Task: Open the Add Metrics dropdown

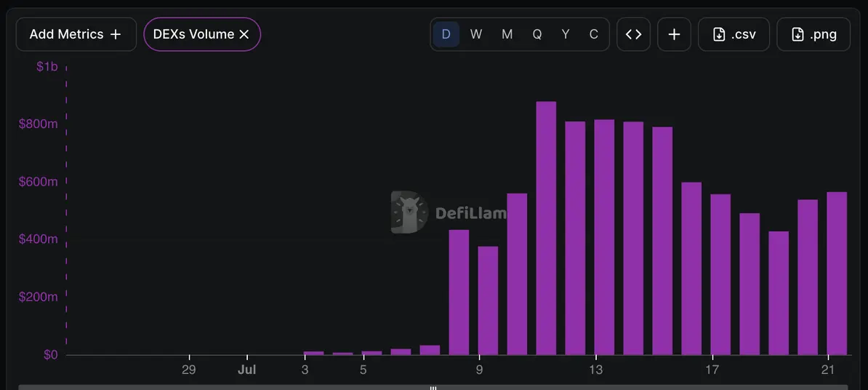Action: tap(76, 34)
